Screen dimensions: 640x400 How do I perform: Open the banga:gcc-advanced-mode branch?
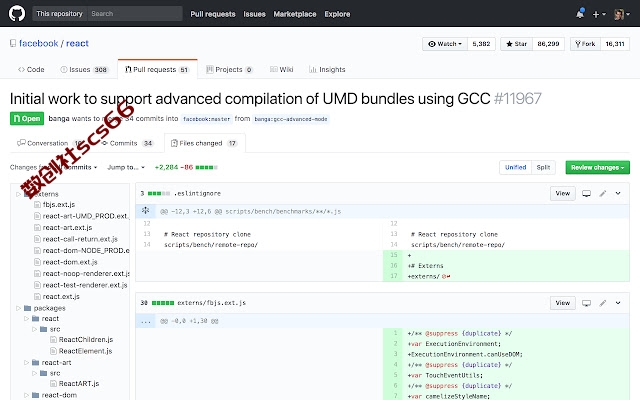(291, 119)
